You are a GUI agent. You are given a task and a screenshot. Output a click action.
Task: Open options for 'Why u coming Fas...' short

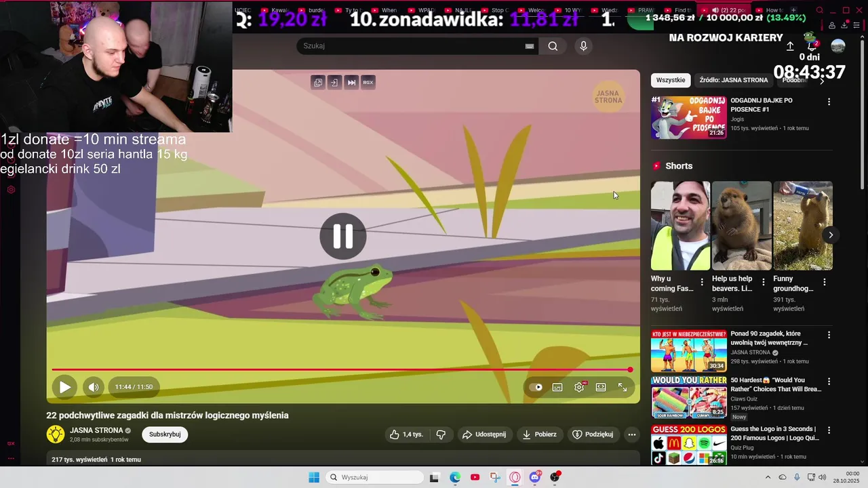pyautogui.click(x=702, y=282)
